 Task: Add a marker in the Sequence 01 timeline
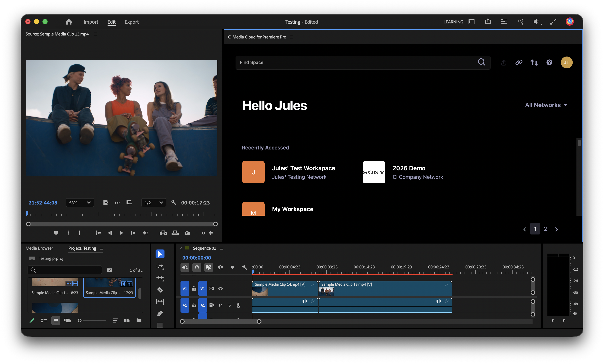click(x=232, y=267)
